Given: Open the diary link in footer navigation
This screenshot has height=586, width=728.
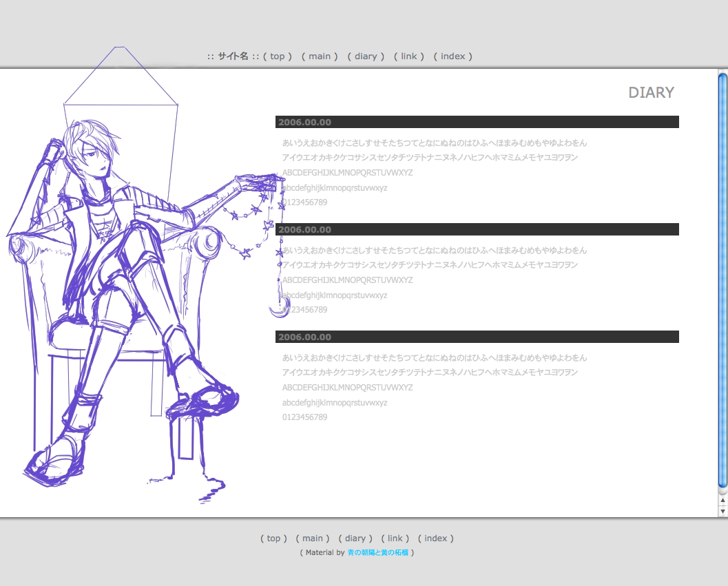Looking at the screenshot, I should click(355, 538).
